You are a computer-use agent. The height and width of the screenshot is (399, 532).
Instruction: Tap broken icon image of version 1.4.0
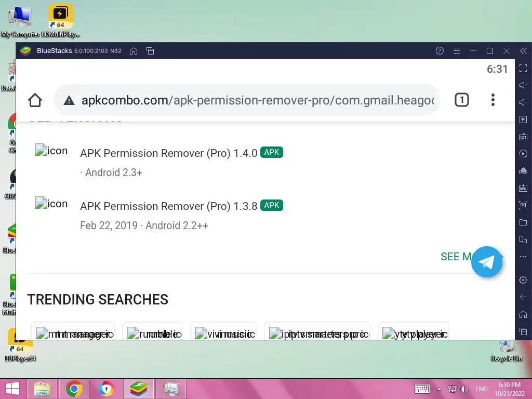click(x=51, y=150)
